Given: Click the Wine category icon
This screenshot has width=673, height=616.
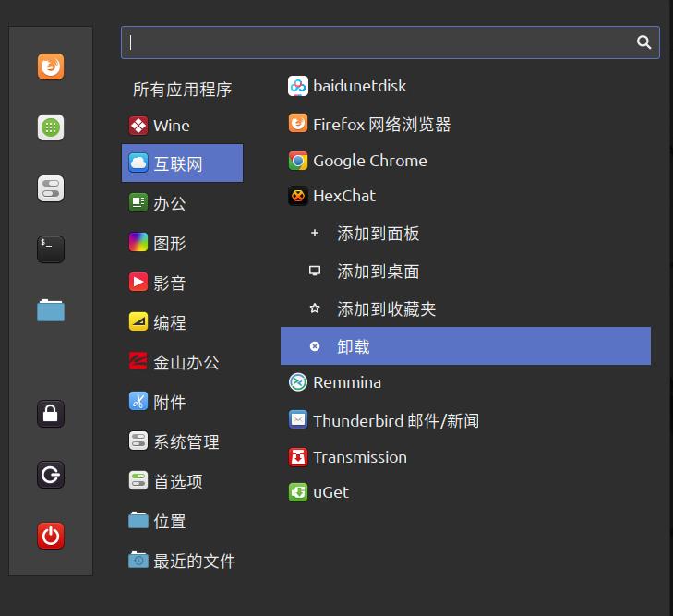Looking at the screenshot, I should (138, 126).
